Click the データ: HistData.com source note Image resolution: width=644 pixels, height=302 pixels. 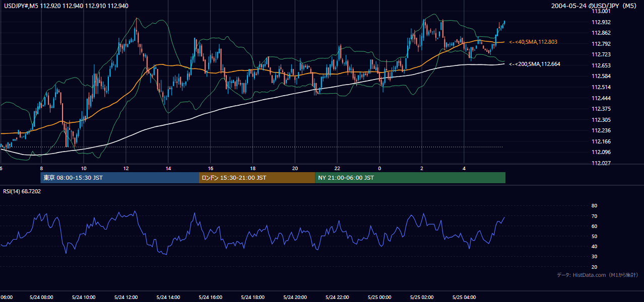(598, 275)
